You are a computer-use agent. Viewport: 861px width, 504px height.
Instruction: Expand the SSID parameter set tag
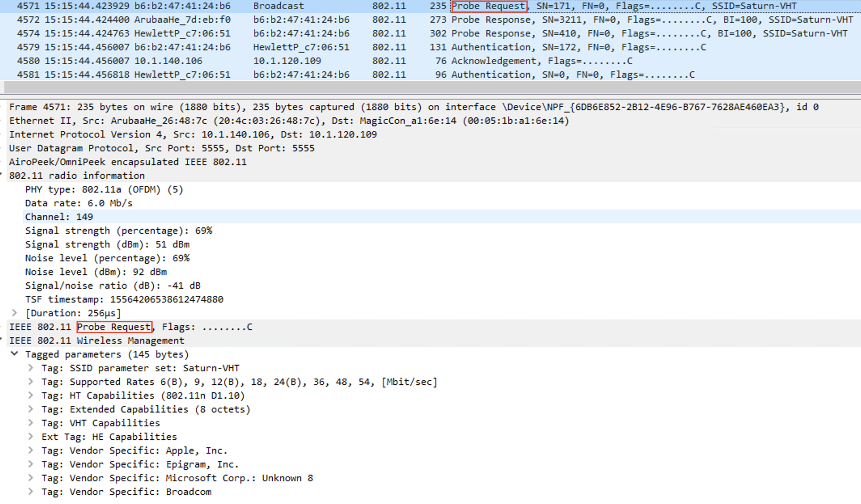tap(30, 368)
